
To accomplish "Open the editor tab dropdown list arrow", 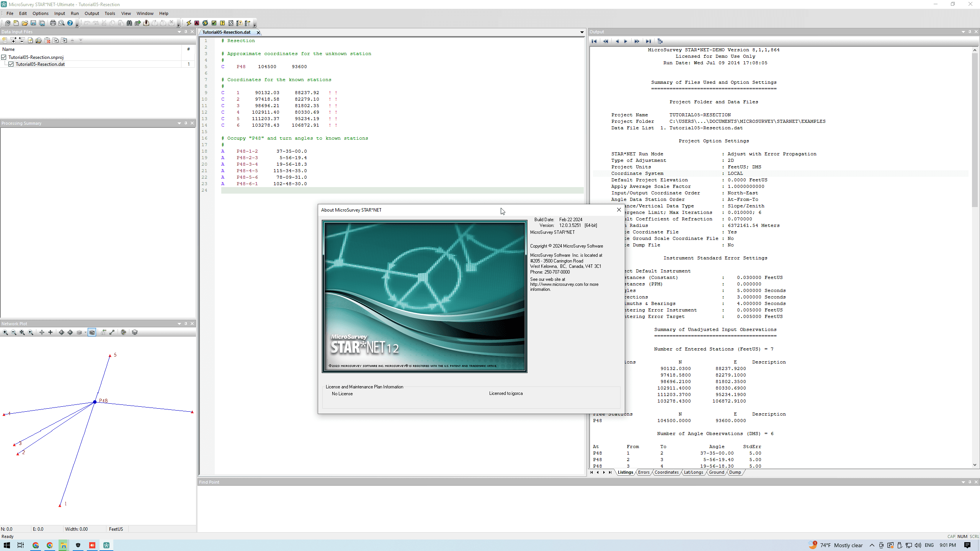I will coord(581,32).
